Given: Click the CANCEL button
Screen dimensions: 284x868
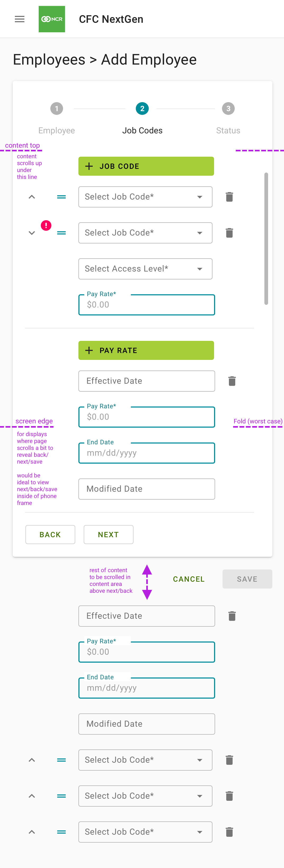Looking at the screenshot, I should click(189, 579).
